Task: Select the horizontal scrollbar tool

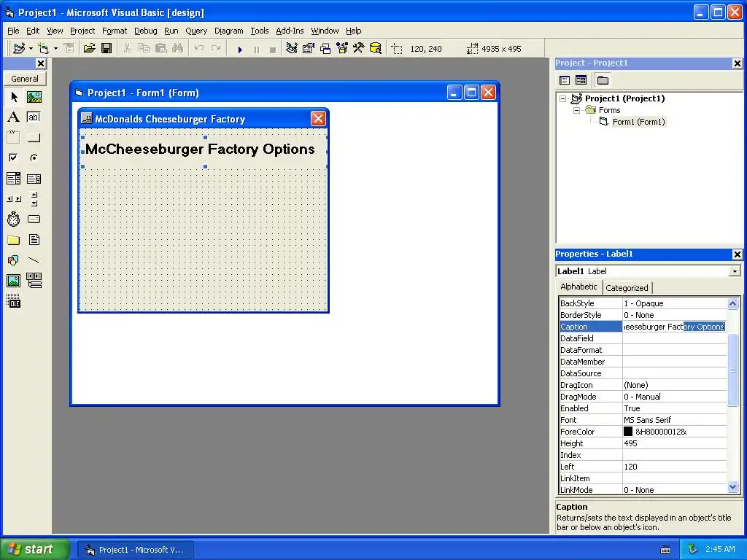Action: [x=14, y=198]
